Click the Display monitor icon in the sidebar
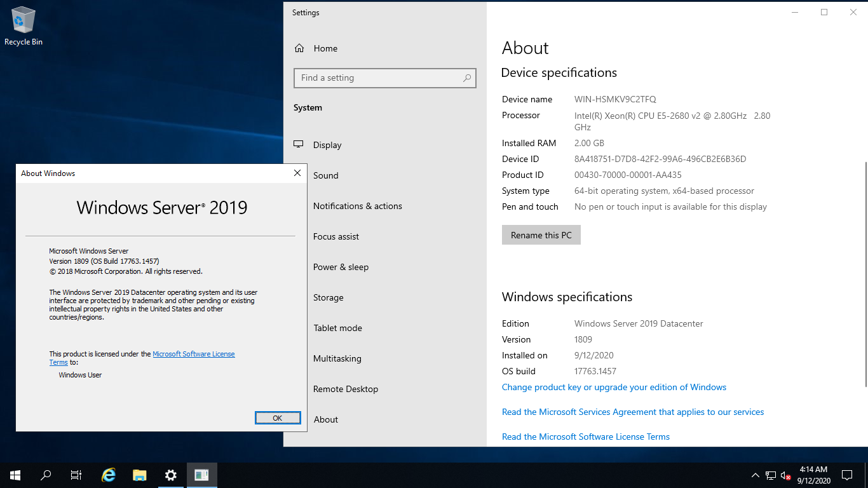This screenshot has height=488, width=868. [x=298, y=145]
